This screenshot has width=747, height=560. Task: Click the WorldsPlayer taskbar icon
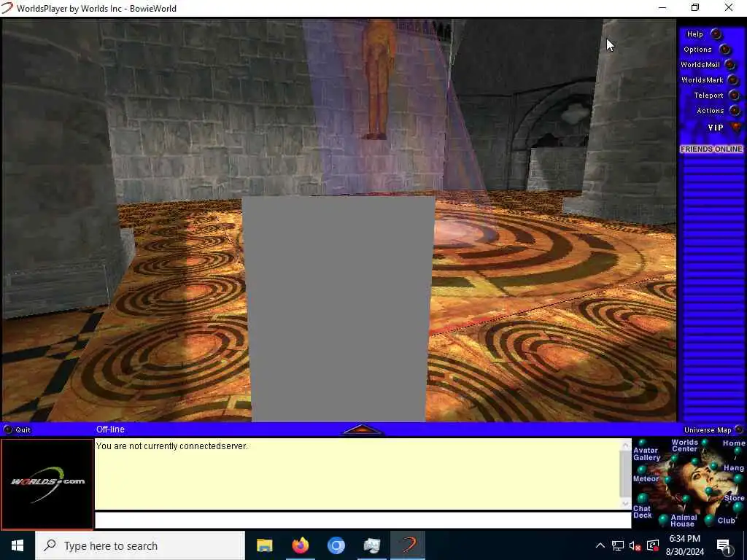click(x=408, y=545)
